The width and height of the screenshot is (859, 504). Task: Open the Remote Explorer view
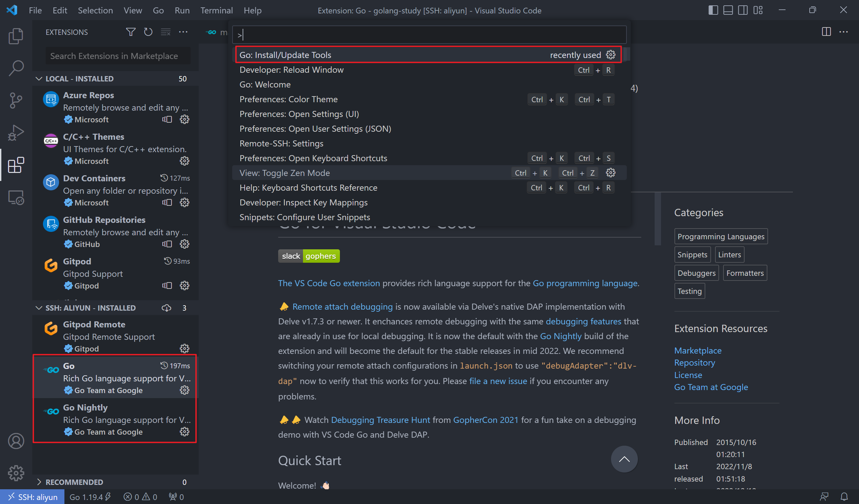[x=16, y=197]
